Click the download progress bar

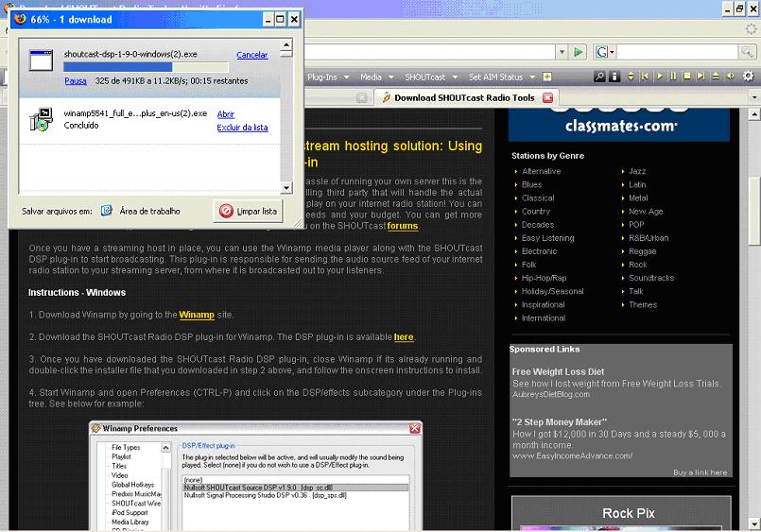pyautogui.click(x=147, y=67)
